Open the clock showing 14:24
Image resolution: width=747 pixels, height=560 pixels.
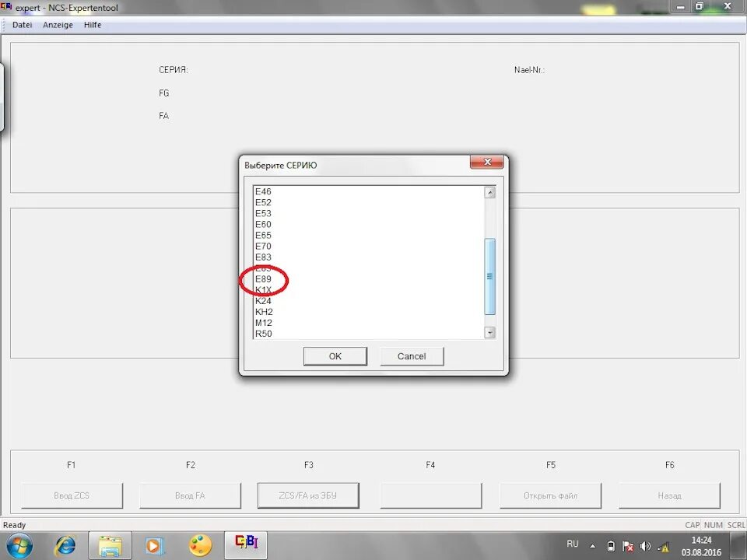pos(701,546)
